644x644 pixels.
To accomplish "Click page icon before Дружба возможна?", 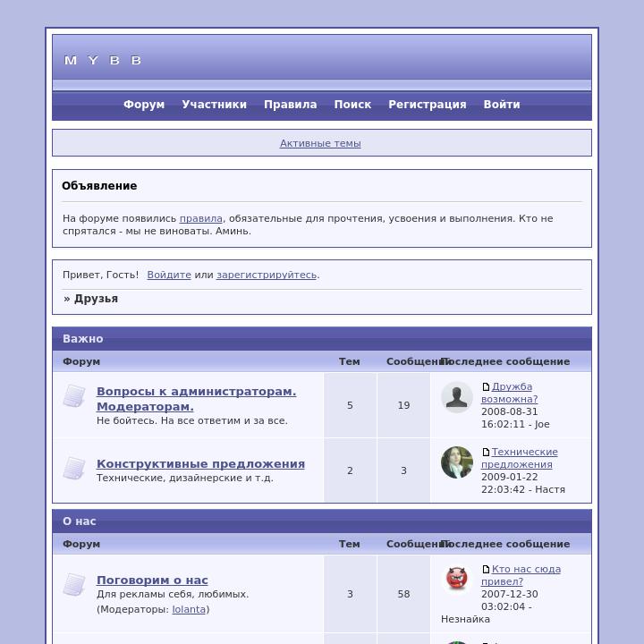I will coord(486,387).
